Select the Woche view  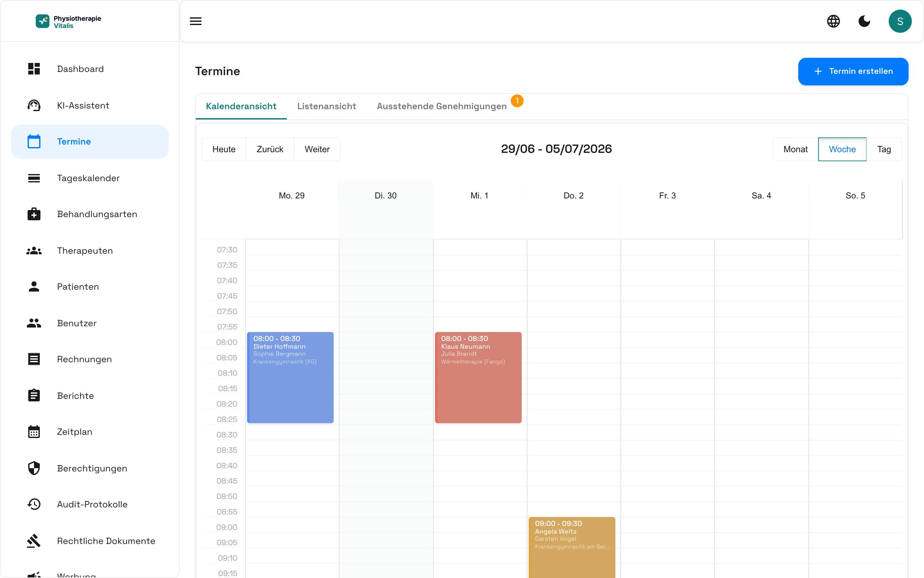coord(842,149)
